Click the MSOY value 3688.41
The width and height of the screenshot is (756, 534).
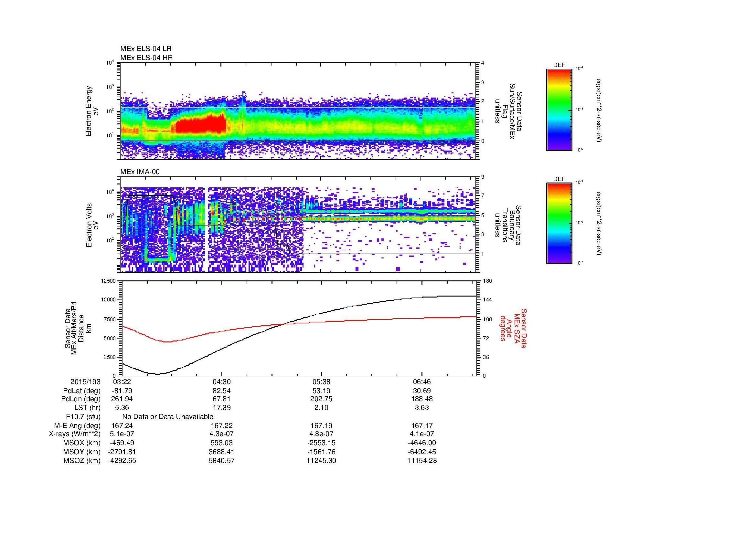222,452
